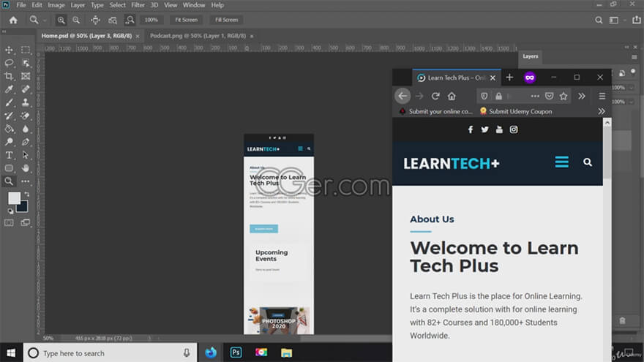Select the Pen tool
644x362 pixels.
[x=26, y=142]
